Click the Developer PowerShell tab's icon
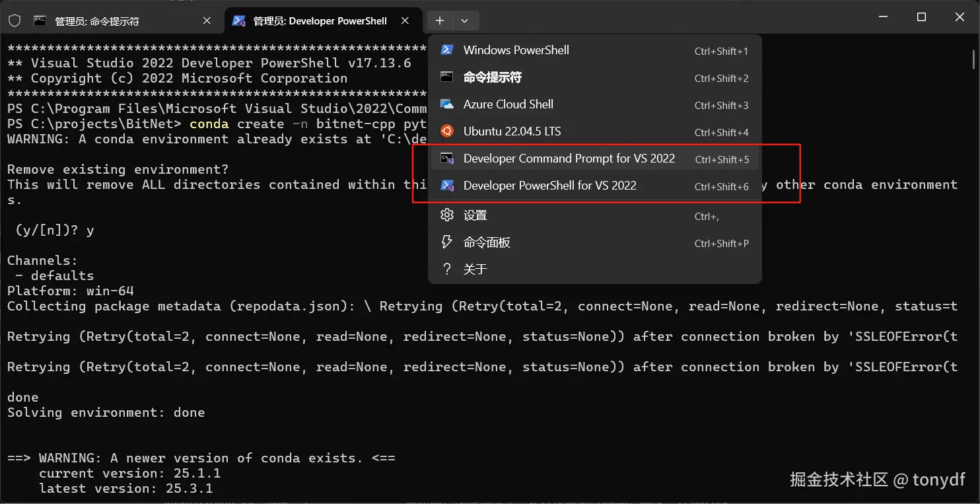This screenshot has width=980, height=504. [239, 20]
